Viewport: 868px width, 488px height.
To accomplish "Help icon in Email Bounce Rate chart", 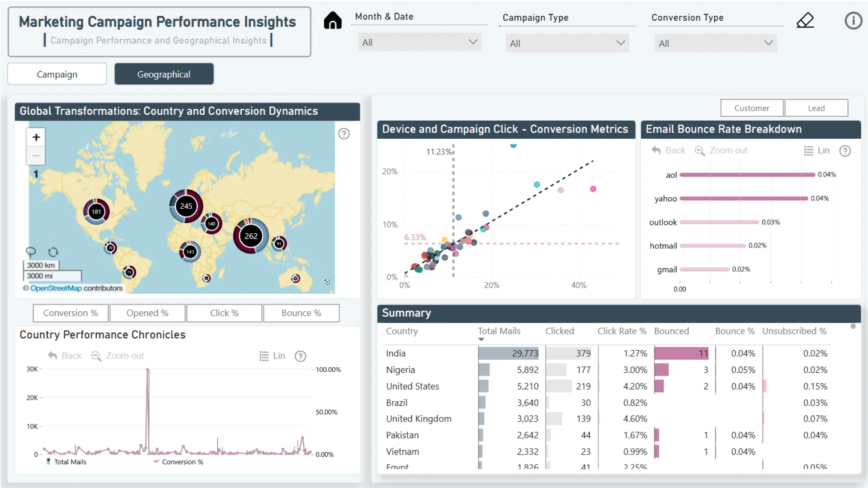I will [845, 151].
